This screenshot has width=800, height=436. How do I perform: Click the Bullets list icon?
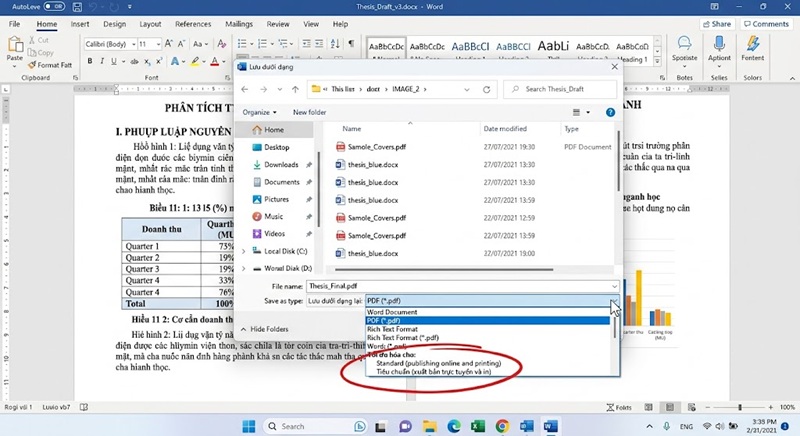click(x=242, y=44)
